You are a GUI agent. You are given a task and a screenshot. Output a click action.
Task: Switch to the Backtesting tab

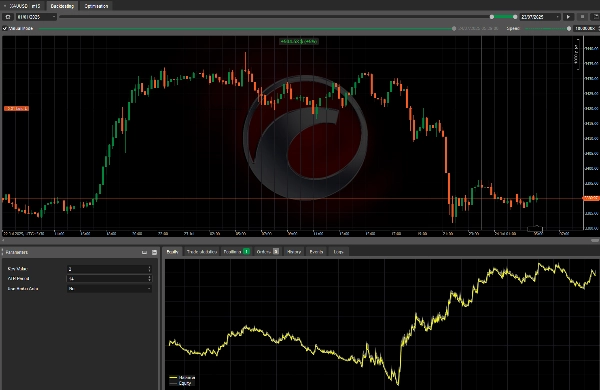(x=62, y=6)
